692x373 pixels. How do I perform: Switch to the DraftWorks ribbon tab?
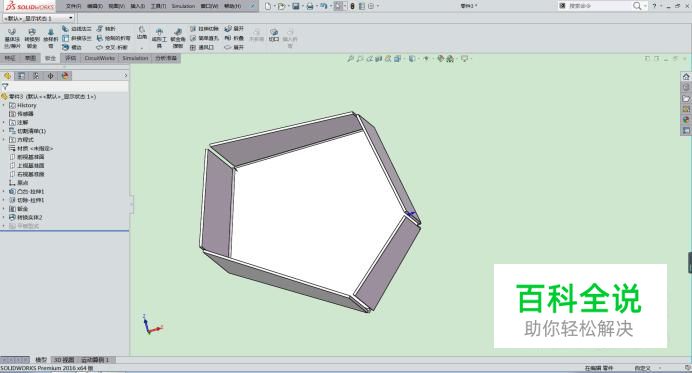click(100, 58)
